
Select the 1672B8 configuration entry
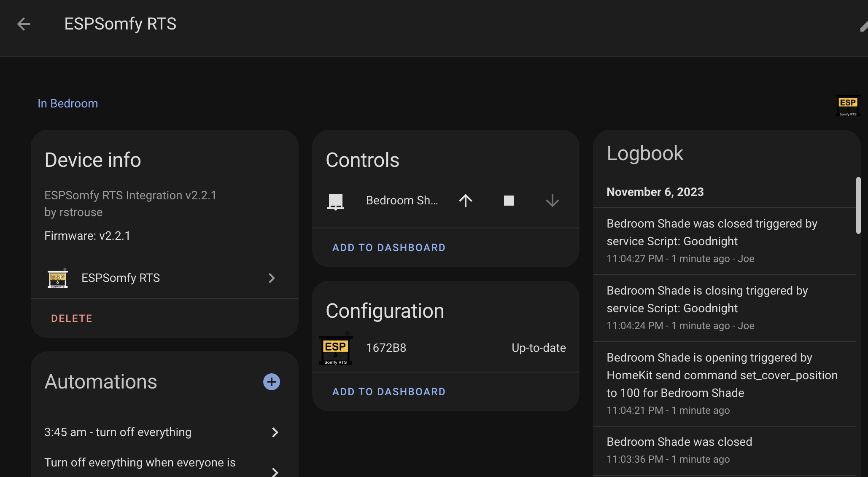(x=385, y=348)
